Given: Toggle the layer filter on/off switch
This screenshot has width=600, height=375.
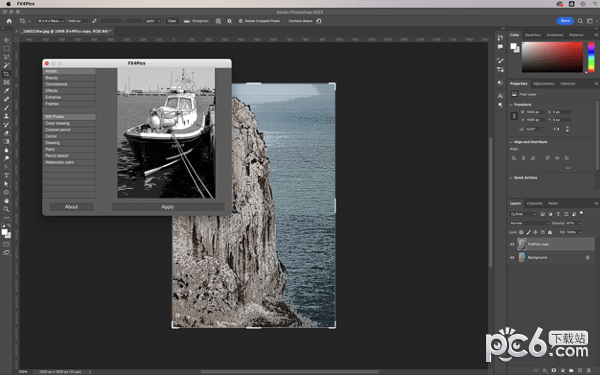Looking at the screenshot, I should 582,213.
